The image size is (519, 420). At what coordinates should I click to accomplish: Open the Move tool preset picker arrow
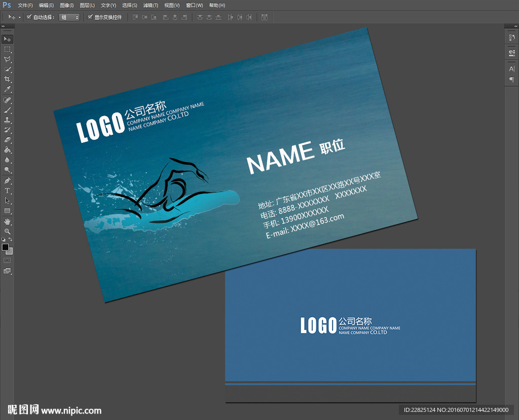click(20, 17)
